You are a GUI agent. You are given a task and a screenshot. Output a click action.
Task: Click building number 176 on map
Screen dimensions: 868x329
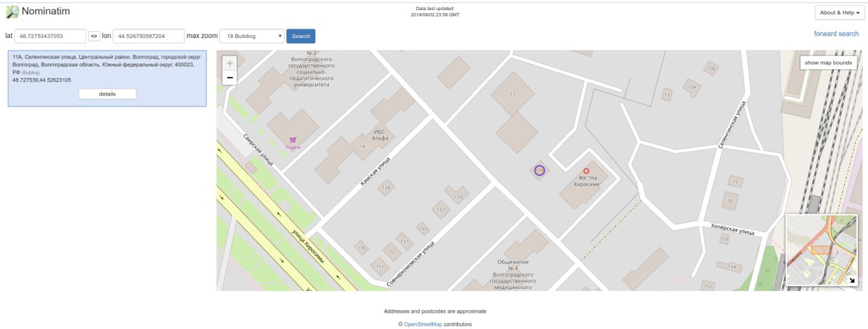361,248
